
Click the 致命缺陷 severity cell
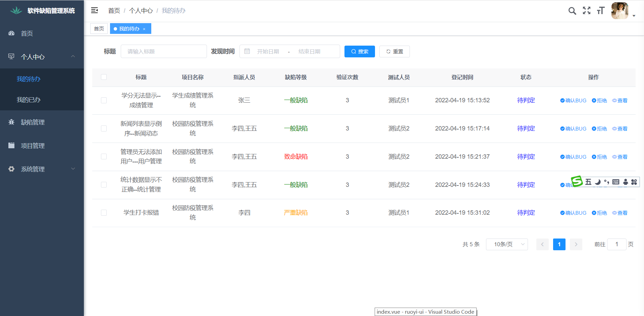click(296, 157)
